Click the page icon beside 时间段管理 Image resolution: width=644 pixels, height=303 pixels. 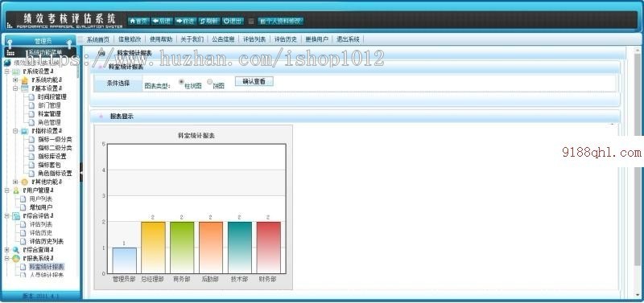[31, 97]
